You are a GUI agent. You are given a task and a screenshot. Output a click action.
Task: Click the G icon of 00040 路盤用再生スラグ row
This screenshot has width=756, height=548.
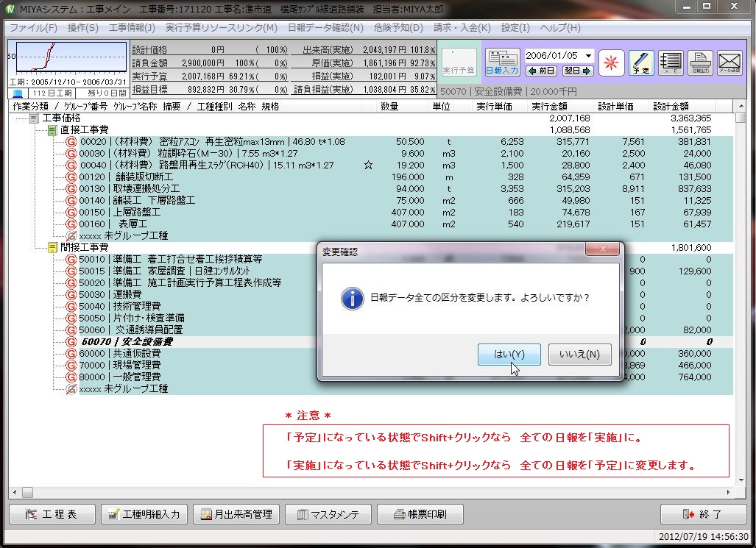(x=71, y=166)
